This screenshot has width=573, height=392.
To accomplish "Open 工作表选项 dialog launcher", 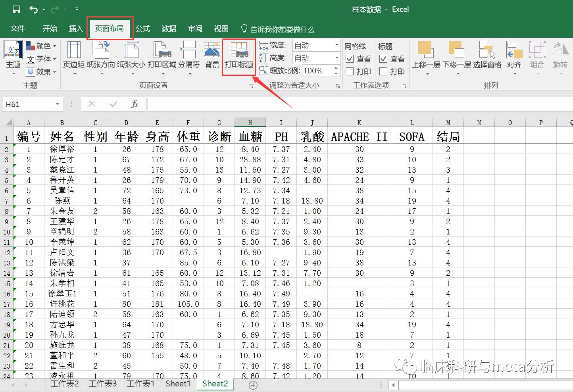I will (x=404, y=86).
